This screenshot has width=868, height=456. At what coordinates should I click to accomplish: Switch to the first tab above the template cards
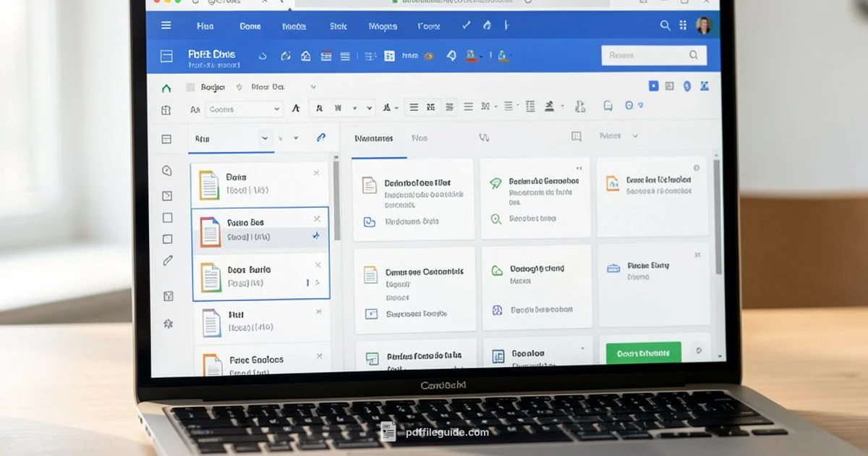(x=374, y=138)
